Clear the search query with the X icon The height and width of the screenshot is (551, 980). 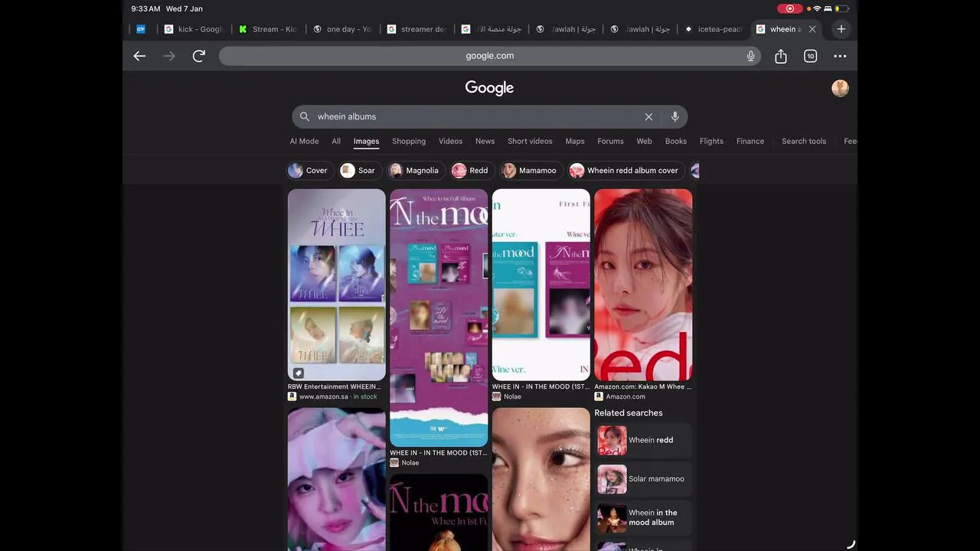pos(648,116)
